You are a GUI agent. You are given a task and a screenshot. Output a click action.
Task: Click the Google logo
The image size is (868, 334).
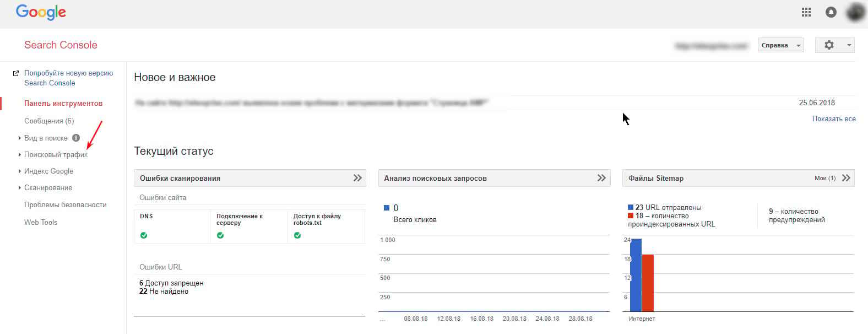pos(41,12)
